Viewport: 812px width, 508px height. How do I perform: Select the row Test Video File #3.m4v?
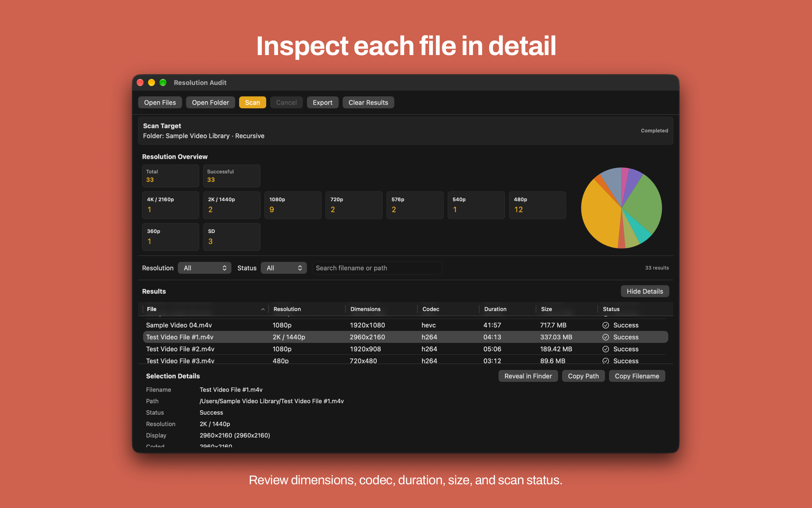405,360
